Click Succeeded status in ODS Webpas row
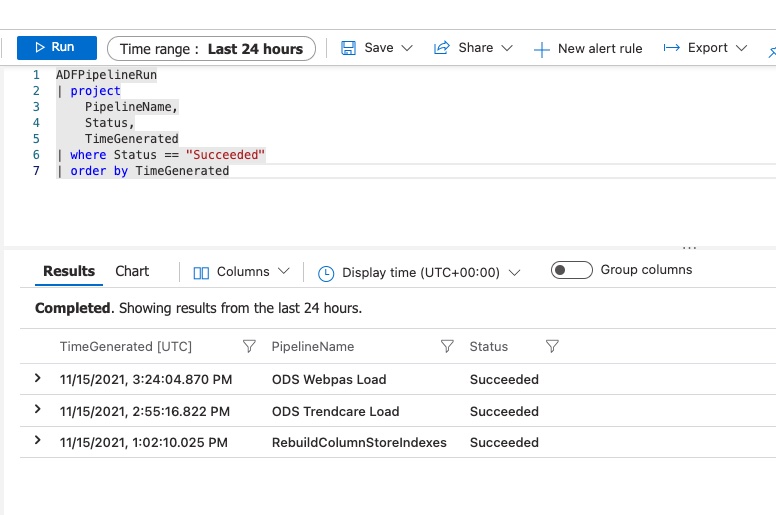Viewport: 776px width, 515px height. click(504, 379)
